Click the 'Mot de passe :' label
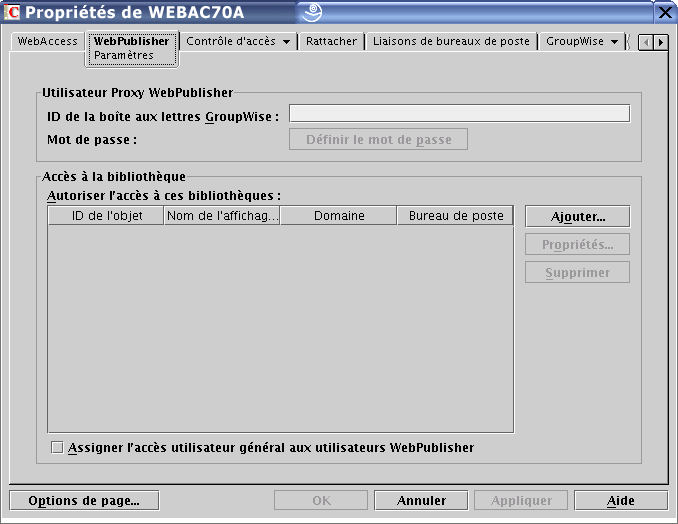 tap(92, 140)
